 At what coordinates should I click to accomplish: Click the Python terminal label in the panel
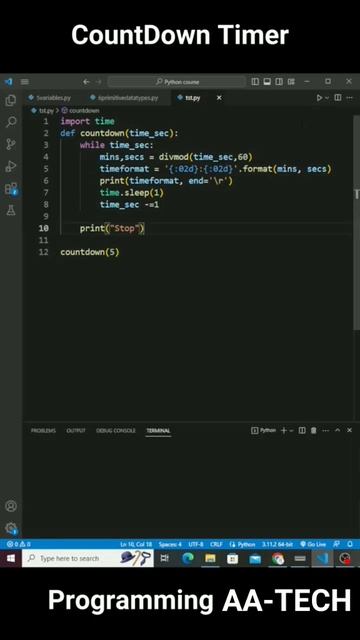pyautogui.click(x=263, y=430)
